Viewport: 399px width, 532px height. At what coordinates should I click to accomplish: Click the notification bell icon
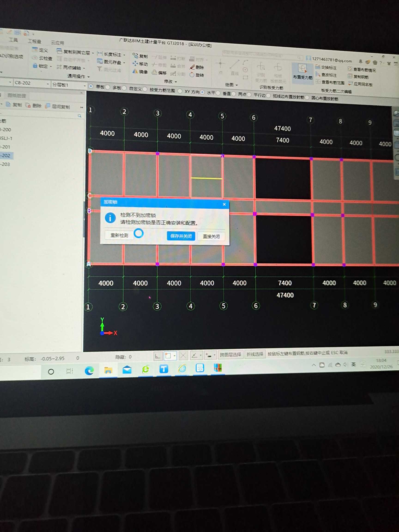[360, 62]
